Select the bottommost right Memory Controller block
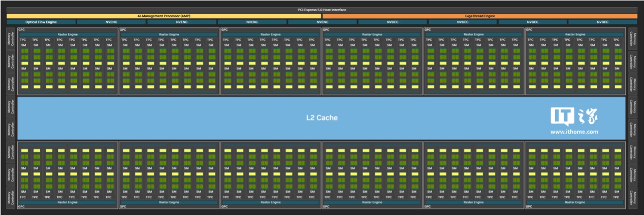The width and height of the screenshot is (644, 215). (632, 198)
